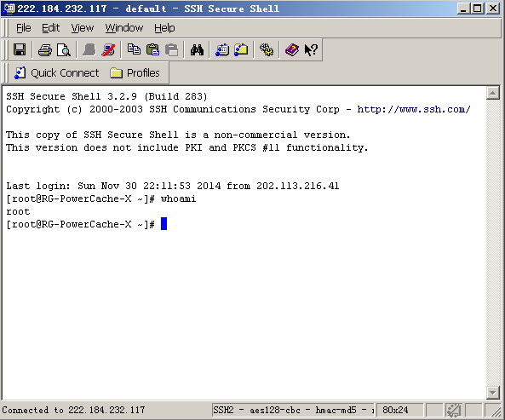Screen dimensions: 505x420
Task: Click the 'PKI and PKCS #11' notice line
Action: (x=187, y=147)
